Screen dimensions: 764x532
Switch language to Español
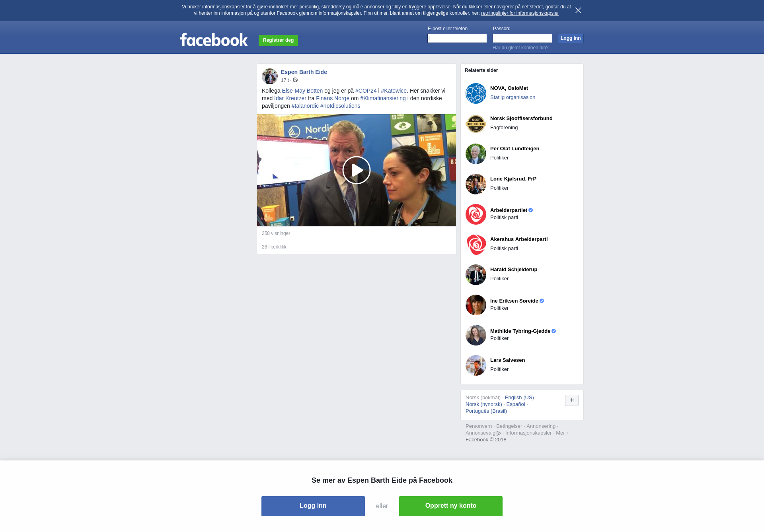click(516, 404)
